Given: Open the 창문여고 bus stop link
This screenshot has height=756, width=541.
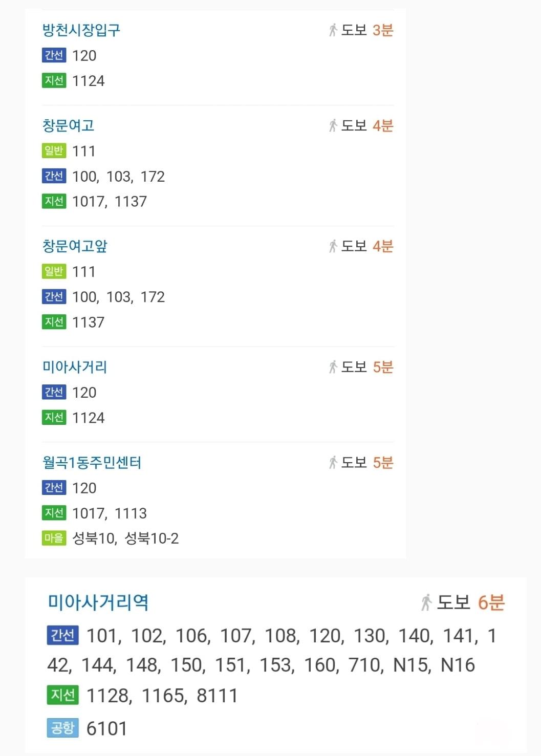Looking at the screenshot, I should 68,125.
